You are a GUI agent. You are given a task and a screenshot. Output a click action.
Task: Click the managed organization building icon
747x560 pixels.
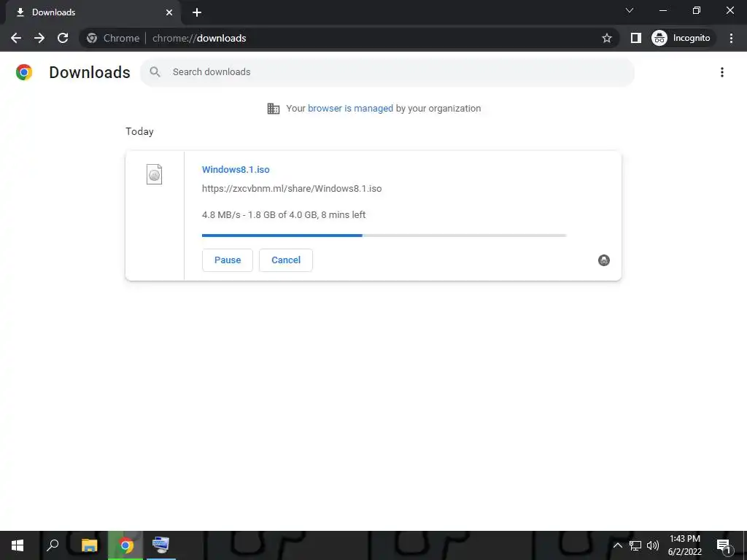tap(274, 109)
